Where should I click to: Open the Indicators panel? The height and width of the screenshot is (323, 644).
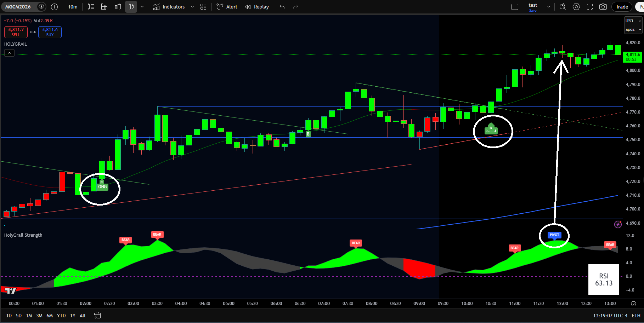(169, 7)
